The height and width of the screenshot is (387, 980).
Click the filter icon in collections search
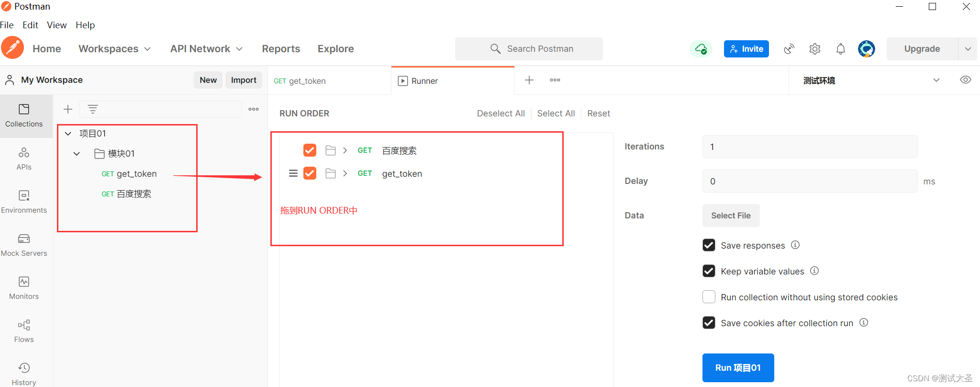tap(93, 109)
